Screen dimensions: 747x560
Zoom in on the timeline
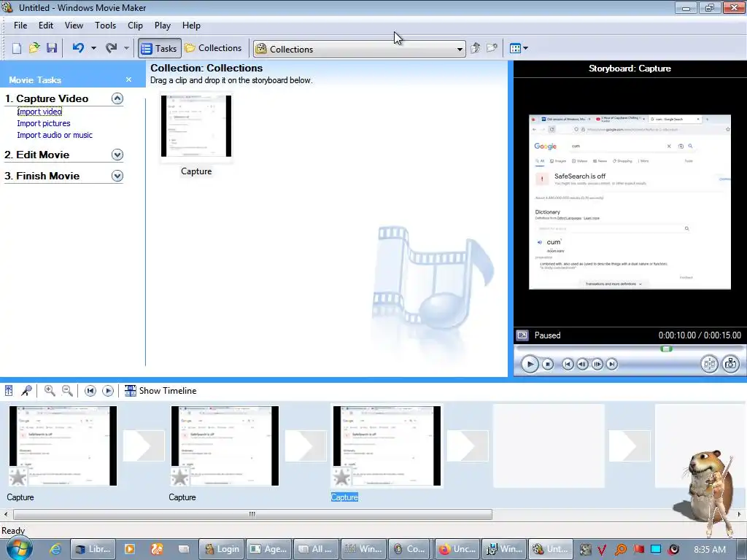pyautogui.click(x=49, y=391)
